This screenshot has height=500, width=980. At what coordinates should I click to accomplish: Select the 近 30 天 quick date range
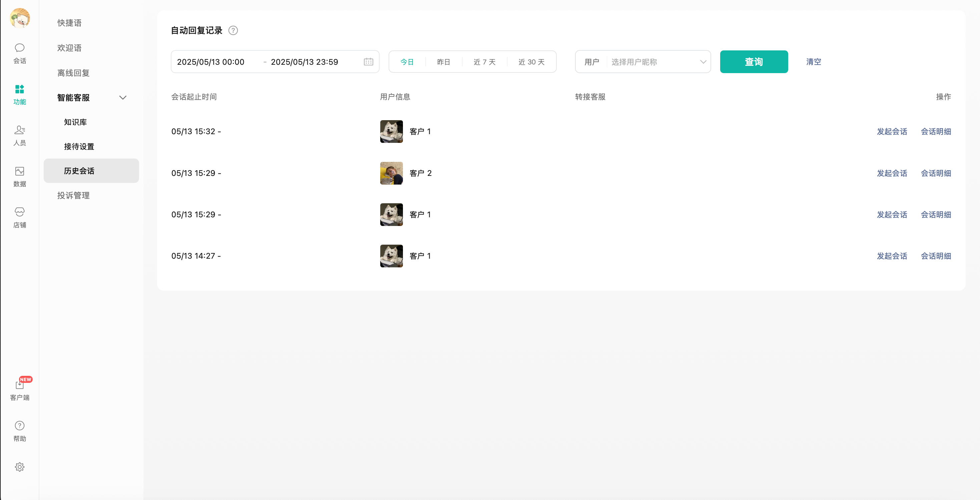tap(531, 62)
